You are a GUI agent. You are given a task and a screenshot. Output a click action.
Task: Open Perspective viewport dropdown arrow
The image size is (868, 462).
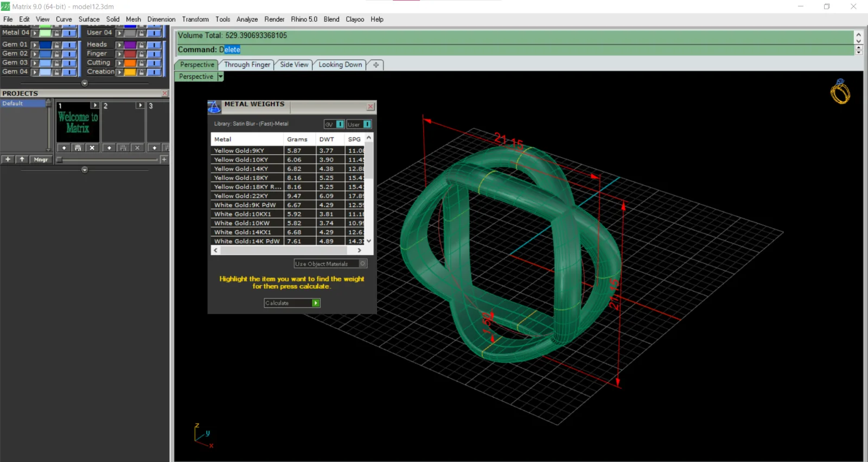pos(220,77)
